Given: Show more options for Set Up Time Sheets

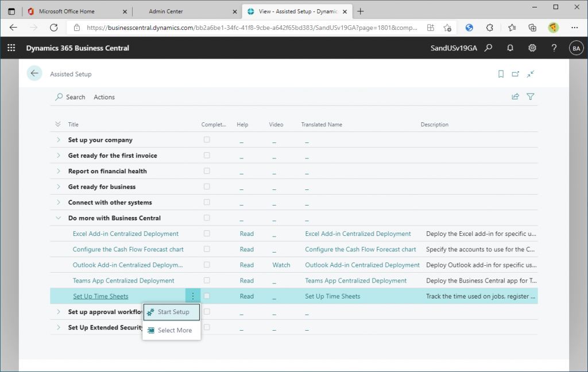Looking at the screenshot, I should (193, 296).
